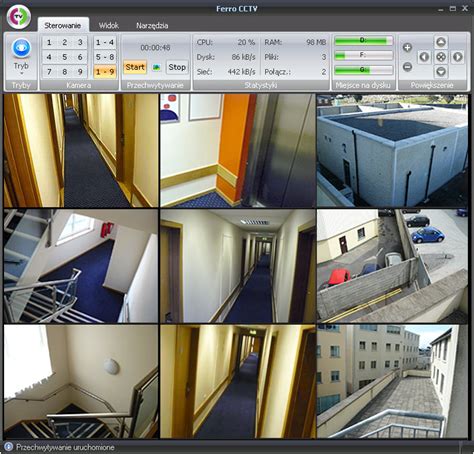The image size is (474, 454).
Task: Pan the view down with the arrow icon
Action: click(441, 71)
